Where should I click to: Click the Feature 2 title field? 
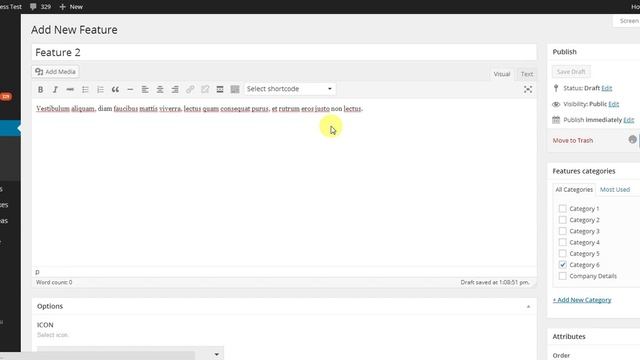[284, 52]
